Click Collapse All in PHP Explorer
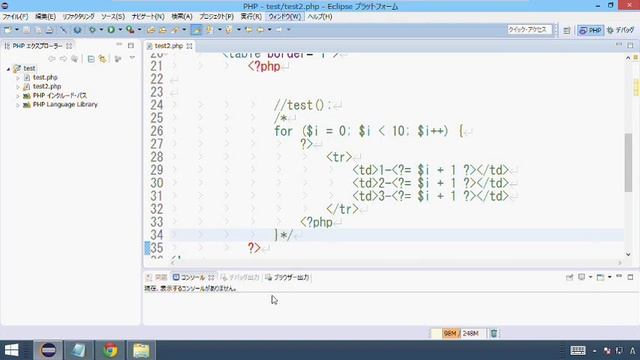Image resolution: width=640 pixels, height=360 pixels. click(91, 59)
